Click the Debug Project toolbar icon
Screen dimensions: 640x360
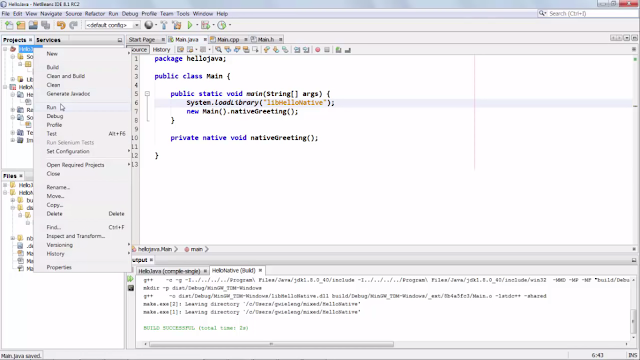click(205, 25)
